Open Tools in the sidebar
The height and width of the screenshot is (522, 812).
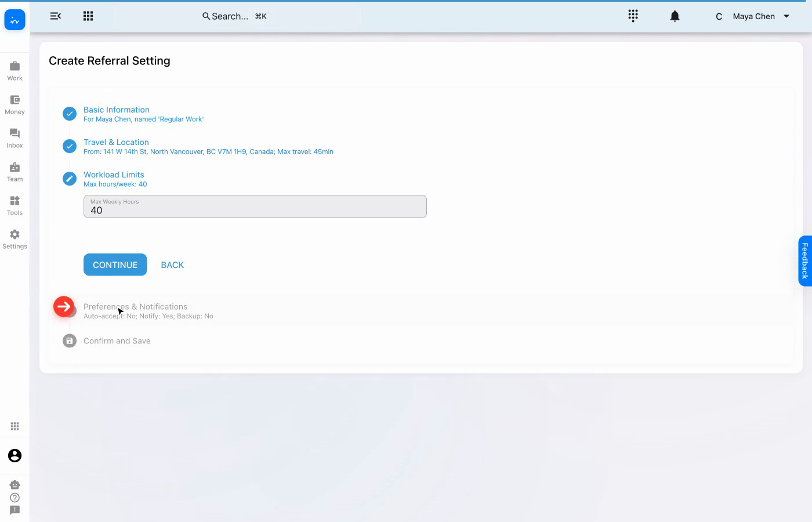coord(14,205)
